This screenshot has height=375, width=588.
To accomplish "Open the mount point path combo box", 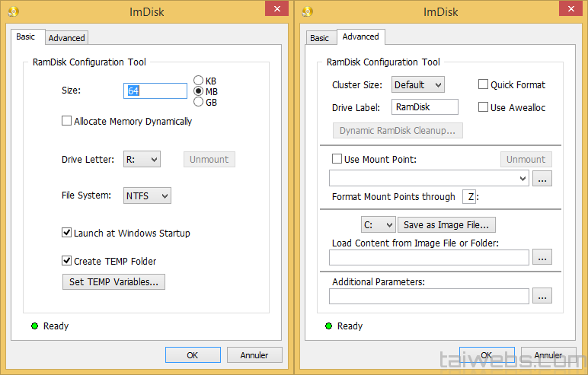I will coord(429,178).
